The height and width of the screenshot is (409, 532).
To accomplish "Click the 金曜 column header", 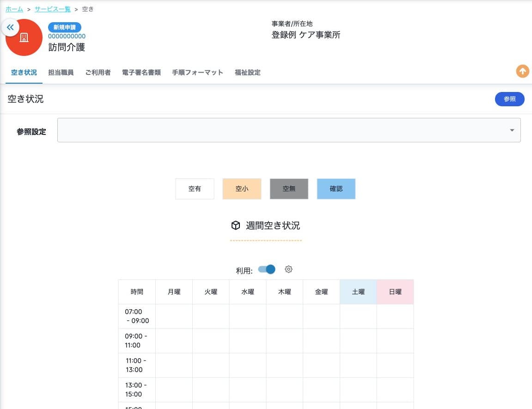I will (321, 292).
